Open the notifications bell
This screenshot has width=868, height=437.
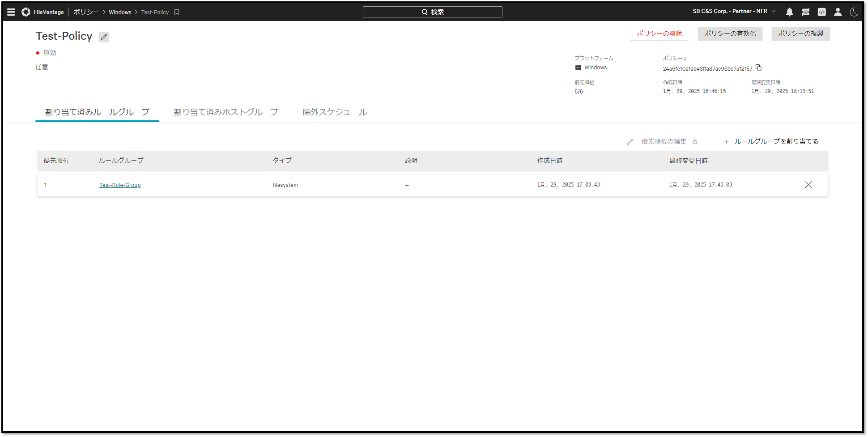tap(790, 12)
